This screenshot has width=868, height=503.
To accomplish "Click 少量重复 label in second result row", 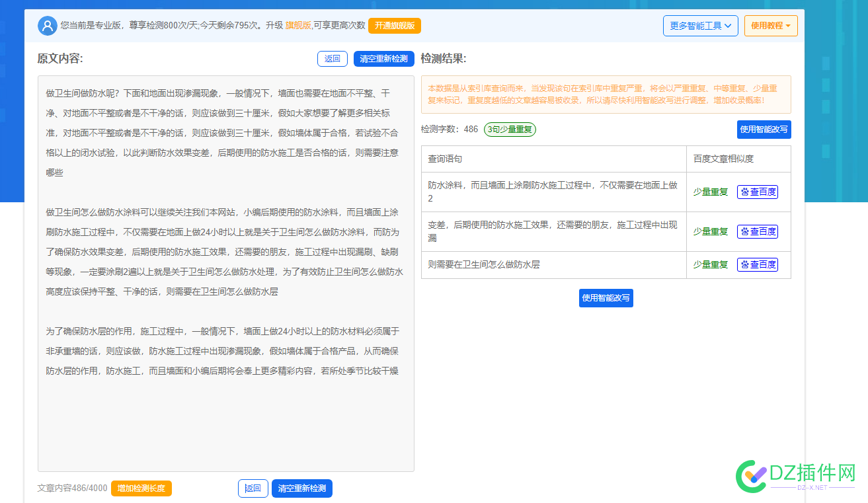I will [711, 232].
